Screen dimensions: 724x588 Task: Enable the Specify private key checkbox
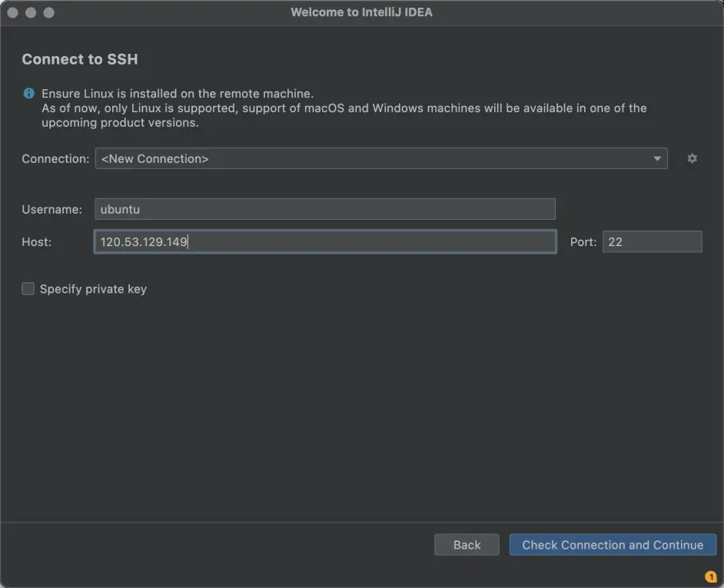[28, 289]
